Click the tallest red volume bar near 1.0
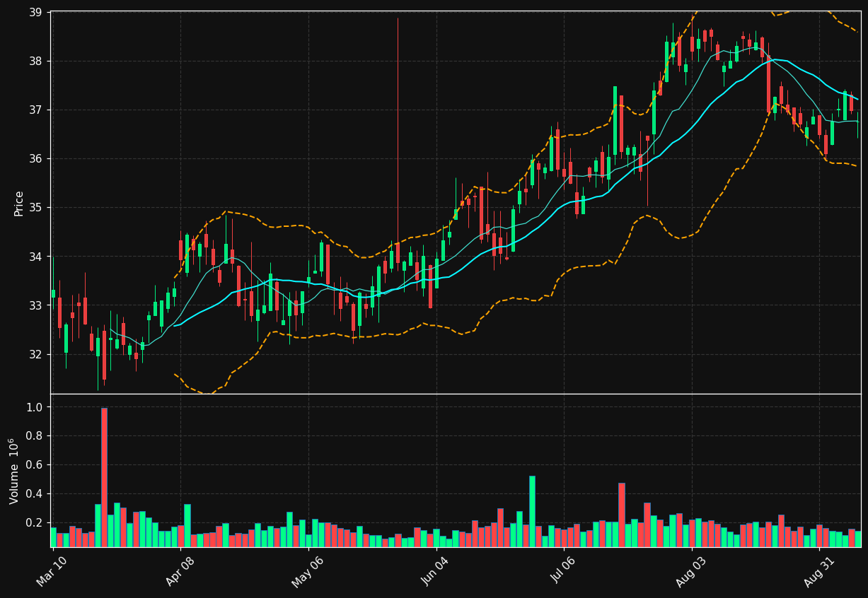The width and height of the screenshot is (868, 598). click(x=104, y=477)
